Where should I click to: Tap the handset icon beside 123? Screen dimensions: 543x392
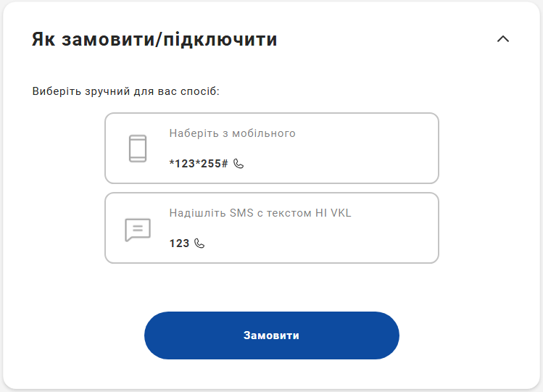199,243
